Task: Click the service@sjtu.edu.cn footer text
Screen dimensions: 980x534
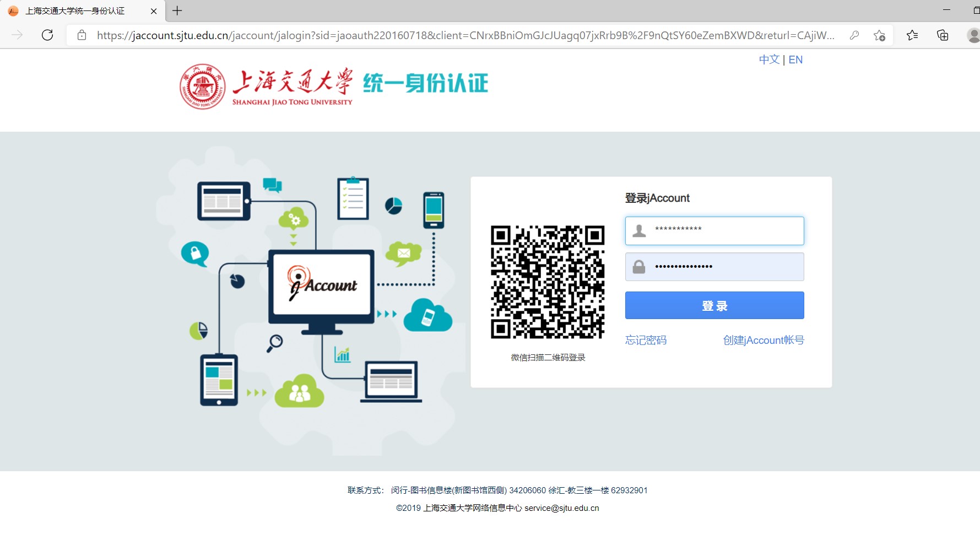Action: tap(562, 508)
